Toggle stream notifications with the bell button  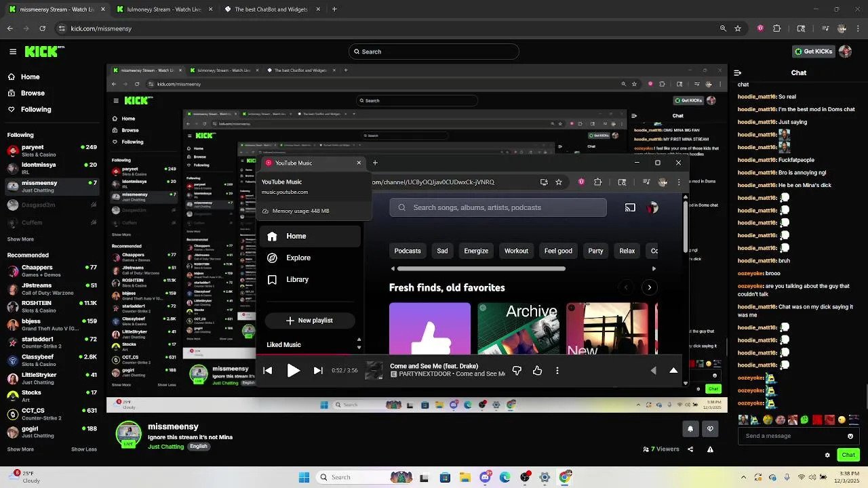[690, 428]
